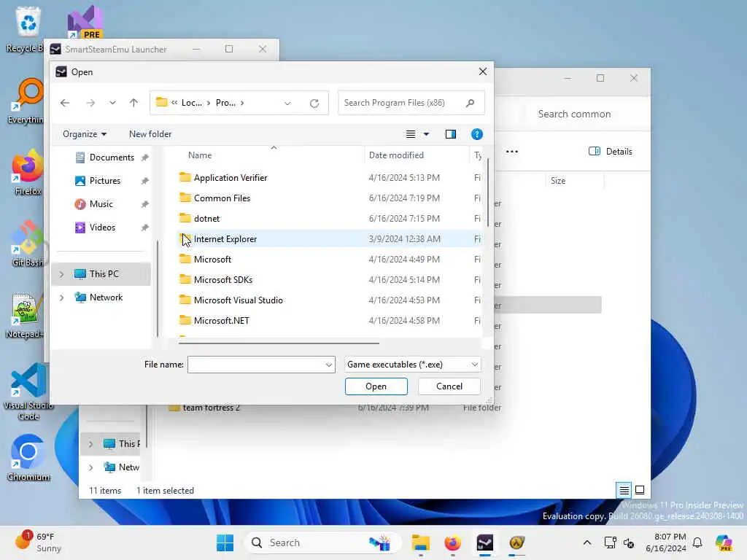Click the forward navigation arrow
Viewport: 747px width, 560px height.
point(90,103)
